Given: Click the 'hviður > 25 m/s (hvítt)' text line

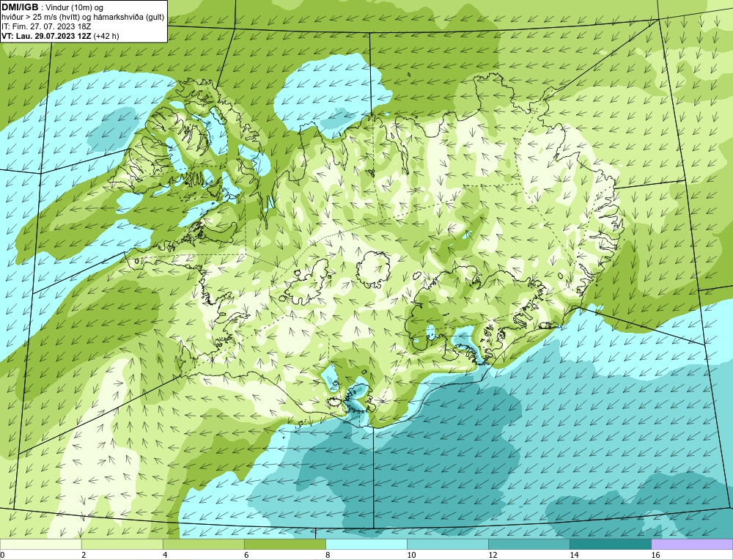Looking at the screenshot, I should pos(83,18).
